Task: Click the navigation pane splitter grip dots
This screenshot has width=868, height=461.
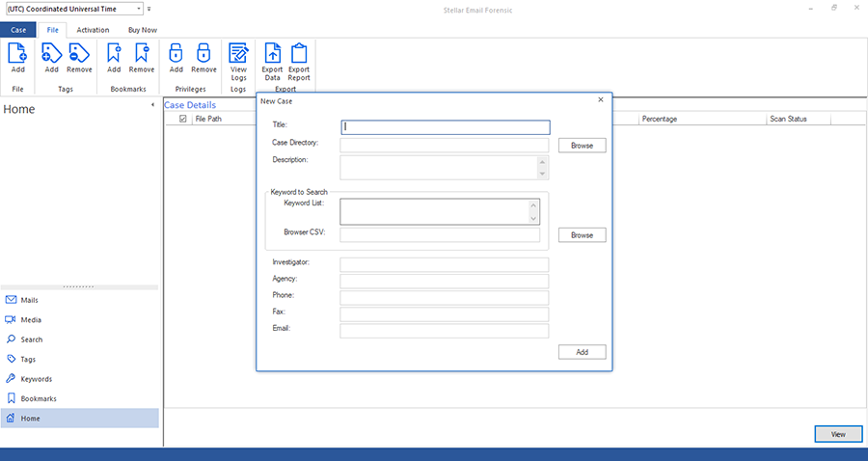Action: 79,286
